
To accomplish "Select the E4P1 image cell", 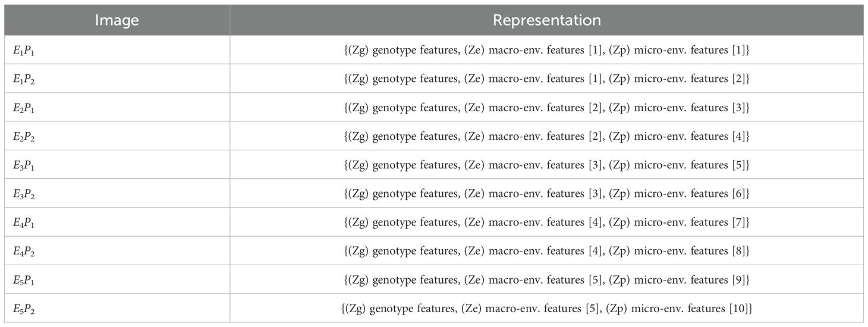I will tap(24, 223).
